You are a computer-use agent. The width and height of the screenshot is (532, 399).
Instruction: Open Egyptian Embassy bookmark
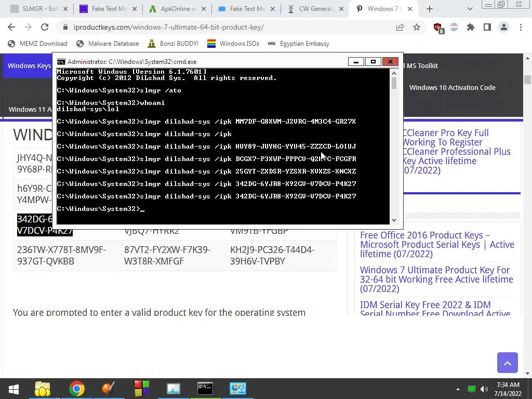pyautogui.click(x=298, y=44)
